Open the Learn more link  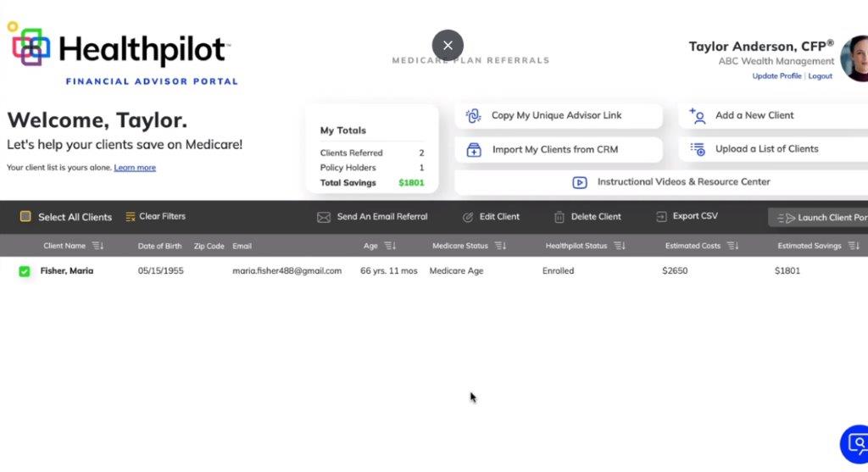[x=135, y=168]
